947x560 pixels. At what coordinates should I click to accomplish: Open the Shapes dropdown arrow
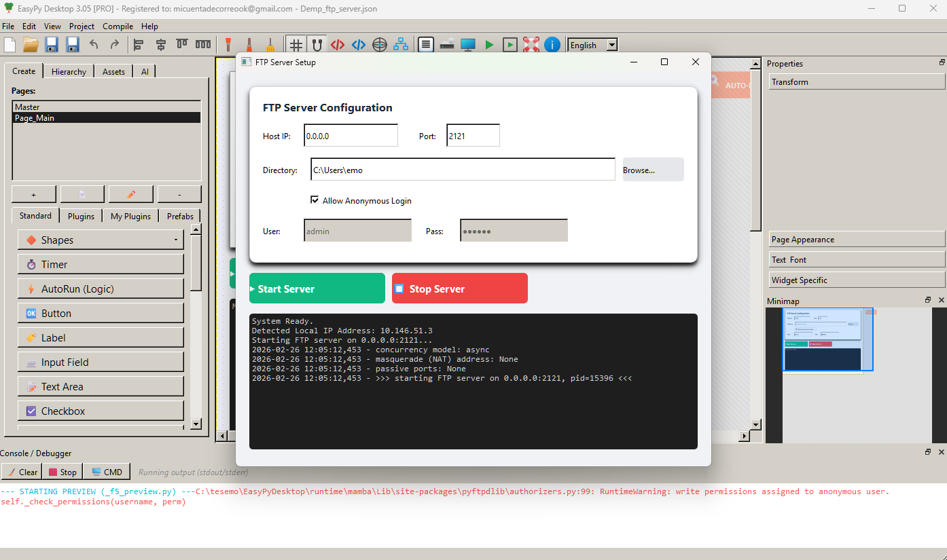tap(176, 240)
